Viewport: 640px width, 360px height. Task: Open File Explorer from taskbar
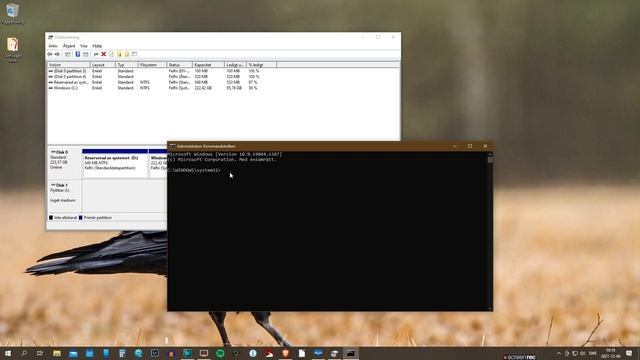pyautogui.click(x=57, y=353)
